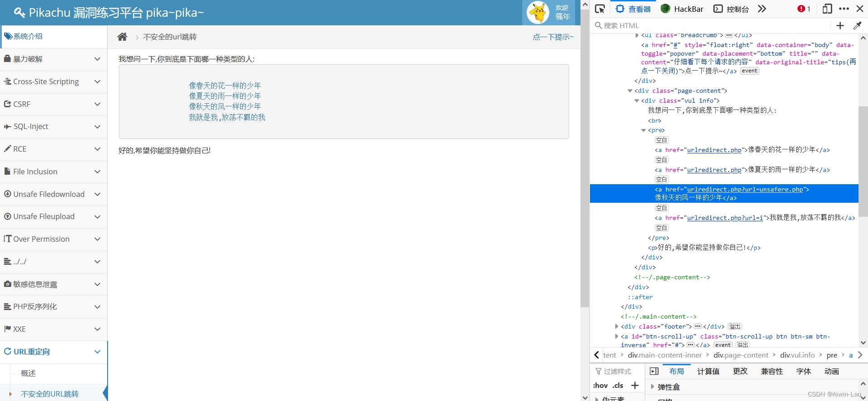Image resolution: width=868 pixels, height=401 pixels.
Task: Click the 像秋天的风一样的少年 link
Action: tap(225, 107)
